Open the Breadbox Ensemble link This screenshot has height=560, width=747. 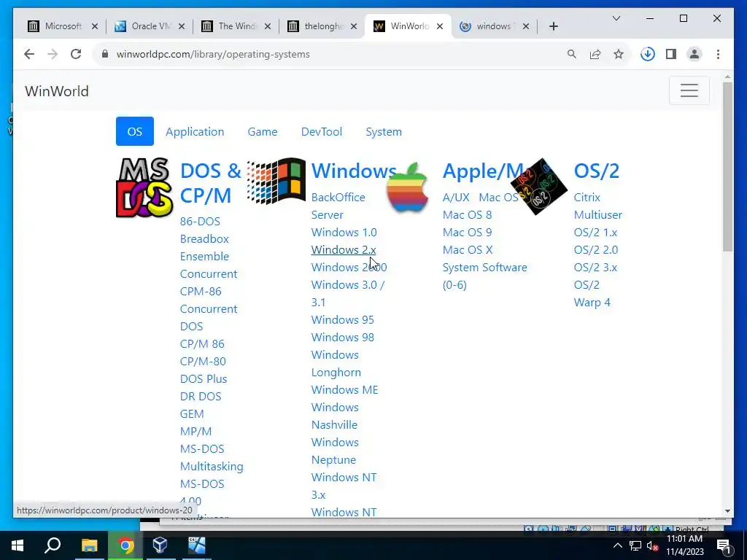pyautogui.click(x=204, y=248)
